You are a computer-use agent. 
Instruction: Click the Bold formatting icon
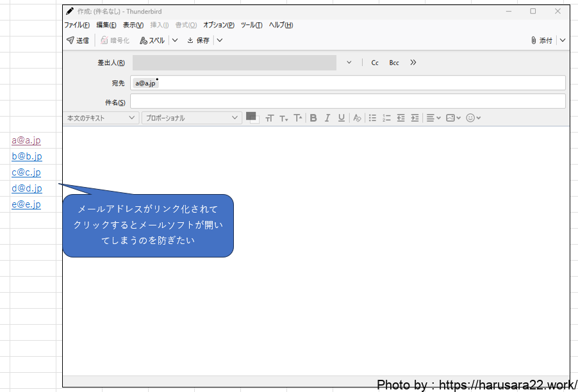click(x=313, y=118)
